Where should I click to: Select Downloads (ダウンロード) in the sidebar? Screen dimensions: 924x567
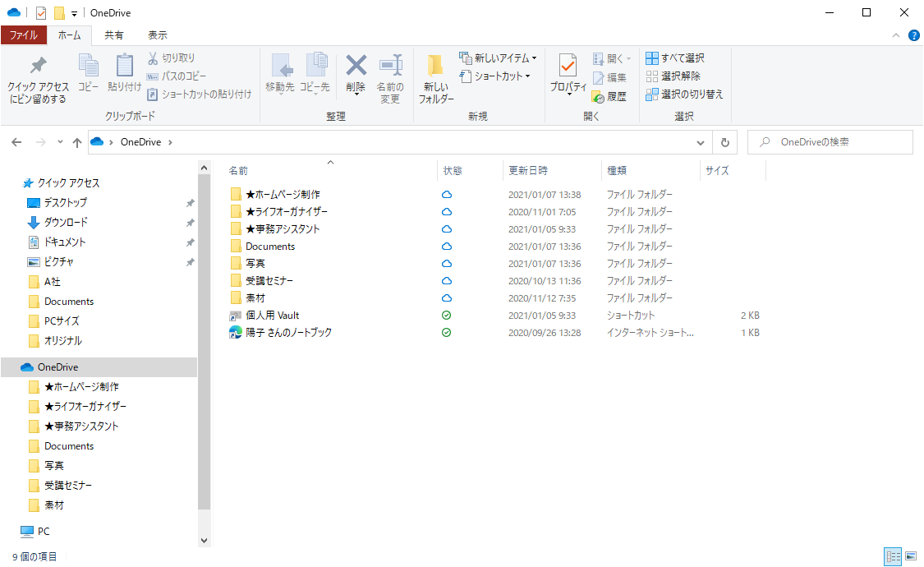click(x=66, y=222)
